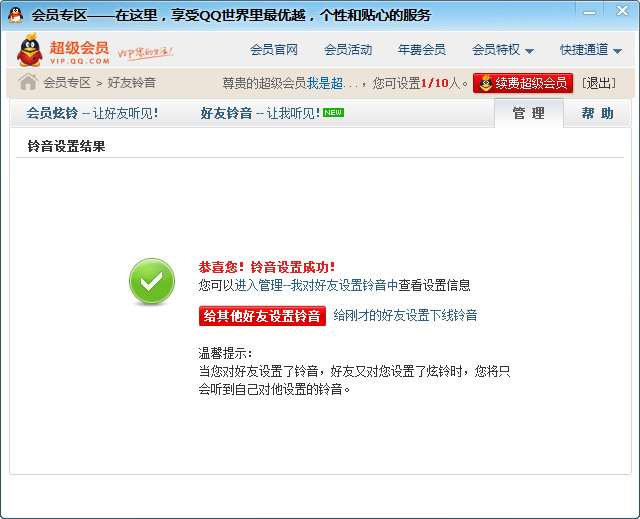Click the username link 我是超...
This screenshot has height=519, width=640.
click(332, 83)
